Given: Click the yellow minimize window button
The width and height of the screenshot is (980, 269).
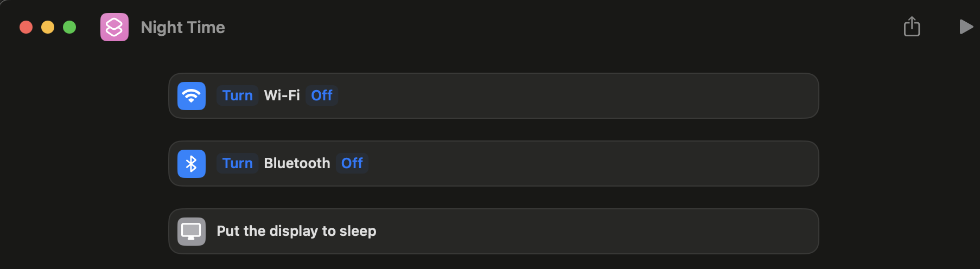Looking at the screenshot, I should point(48,27).
